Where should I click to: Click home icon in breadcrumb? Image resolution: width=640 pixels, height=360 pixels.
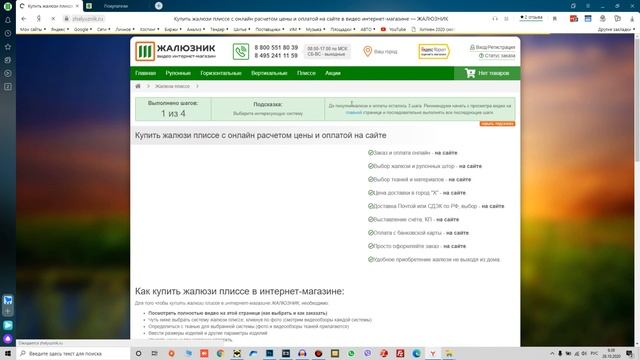[x=138, y=86]
